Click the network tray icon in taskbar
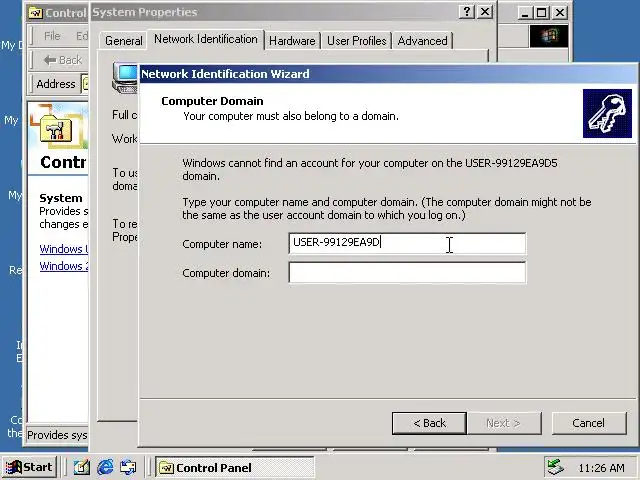The height and width of the screenshot is (480, 640). tap(556, 467)
